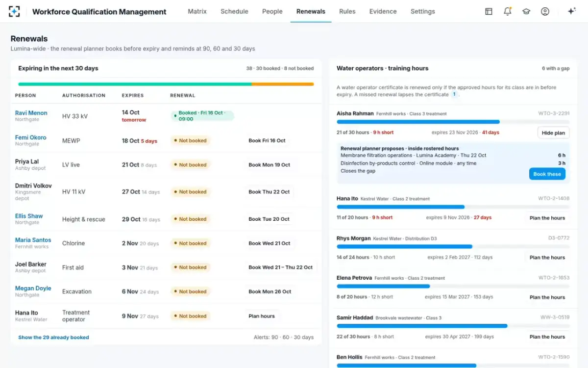
Task: Click the AUTHORISATION column header
Action: 84,96
